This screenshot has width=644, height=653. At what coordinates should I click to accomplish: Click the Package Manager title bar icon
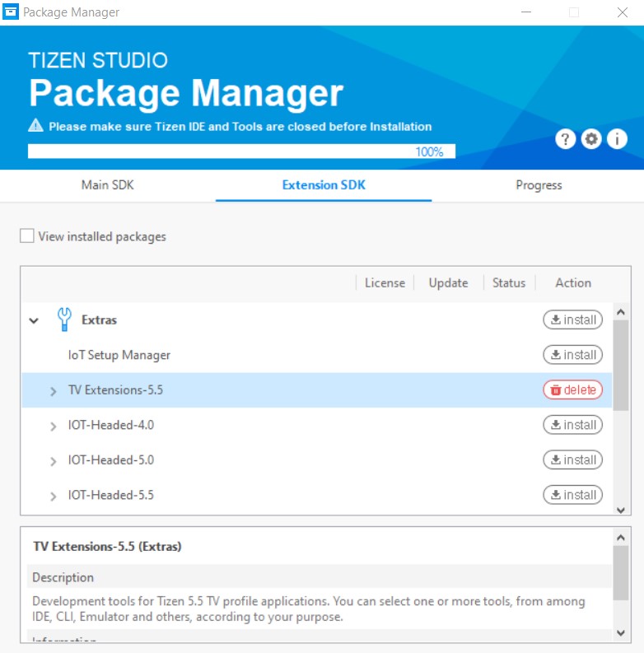11,12
